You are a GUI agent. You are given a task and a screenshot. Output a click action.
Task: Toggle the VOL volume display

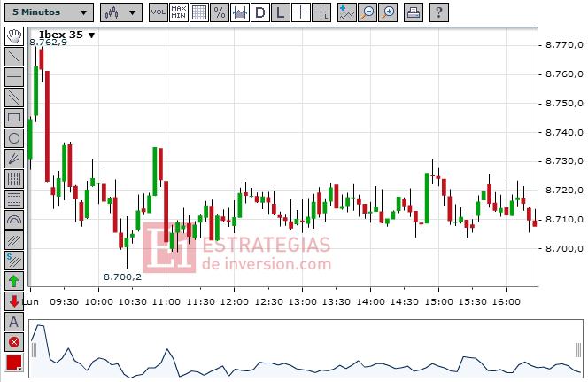click(158, 12)
